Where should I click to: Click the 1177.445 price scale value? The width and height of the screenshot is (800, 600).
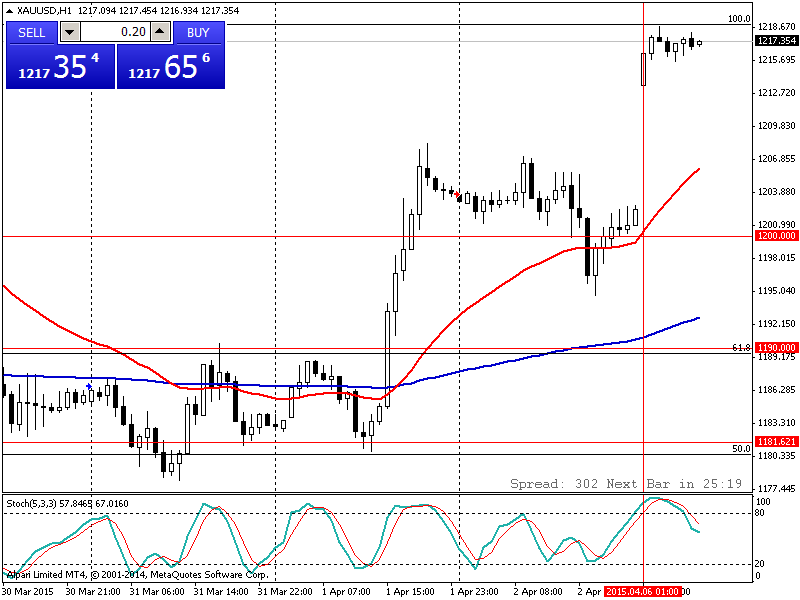coord(777,489)
